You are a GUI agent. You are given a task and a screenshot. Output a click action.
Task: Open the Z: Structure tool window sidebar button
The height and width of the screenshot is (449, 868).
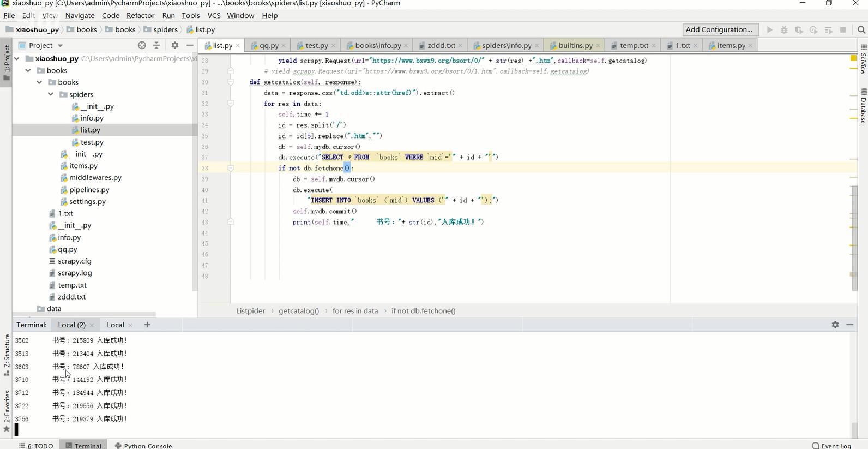tap(7, 355)
